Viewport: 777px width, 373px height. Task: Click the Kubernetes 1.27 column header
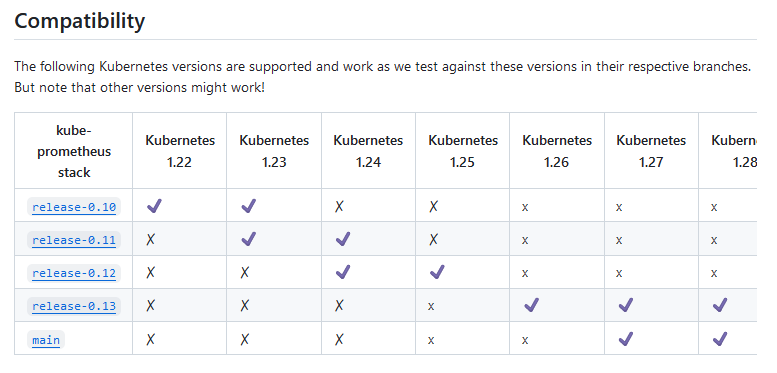pos(651,151)
